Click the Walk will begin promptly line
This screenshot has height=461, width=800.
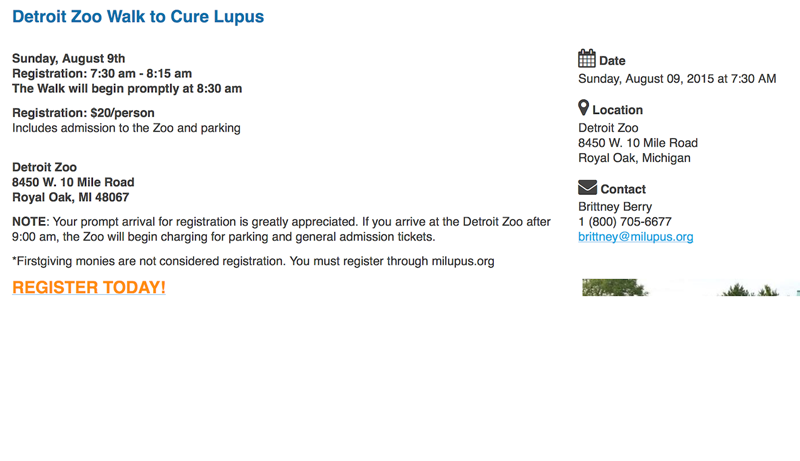[x=127, y=89]
